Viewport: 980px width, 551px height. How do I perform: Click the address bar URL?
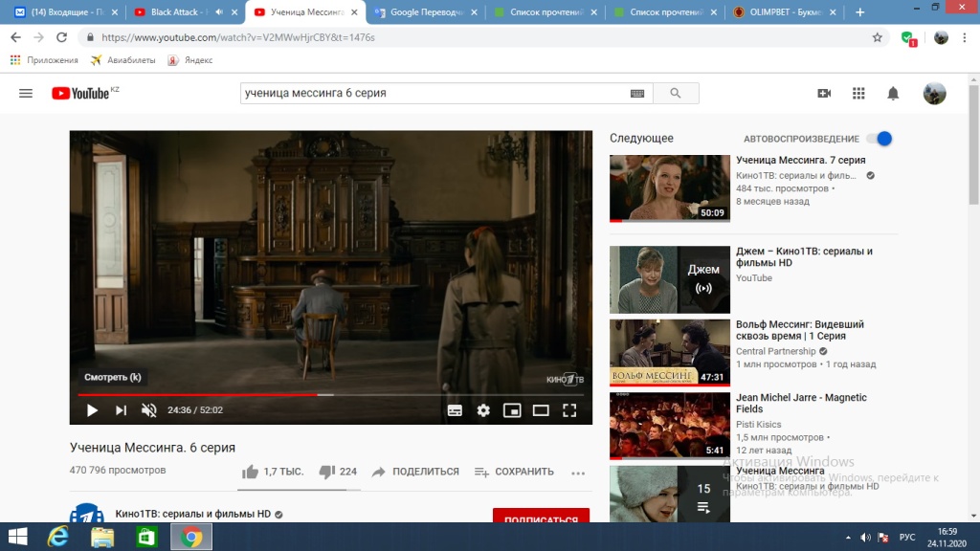(238, 37)
